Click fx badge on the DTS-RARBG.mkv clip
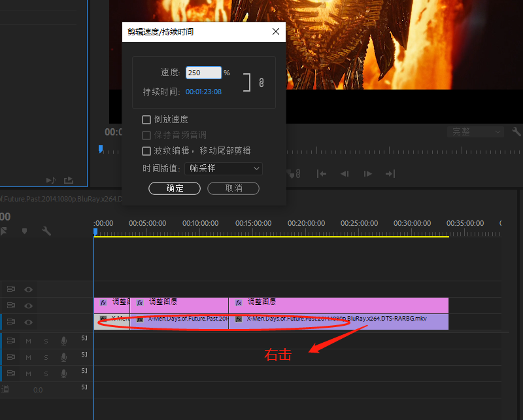523x420 pixels. click(x=239, y=319)
